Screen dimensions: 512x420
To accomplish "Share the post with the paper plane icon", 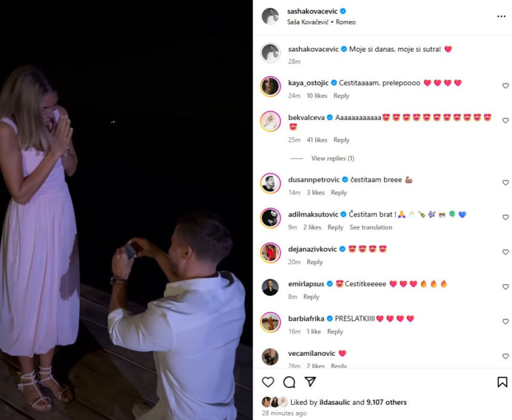I will [310, 382].
